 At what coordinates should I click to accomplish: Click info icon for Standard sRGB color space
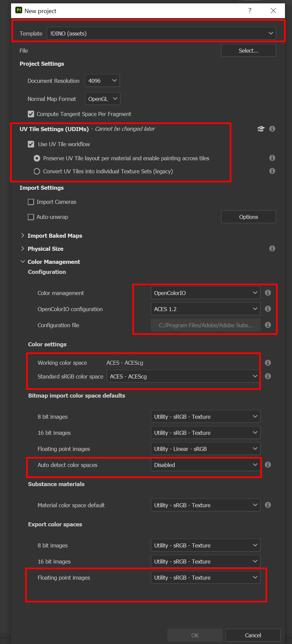[268, 376]
